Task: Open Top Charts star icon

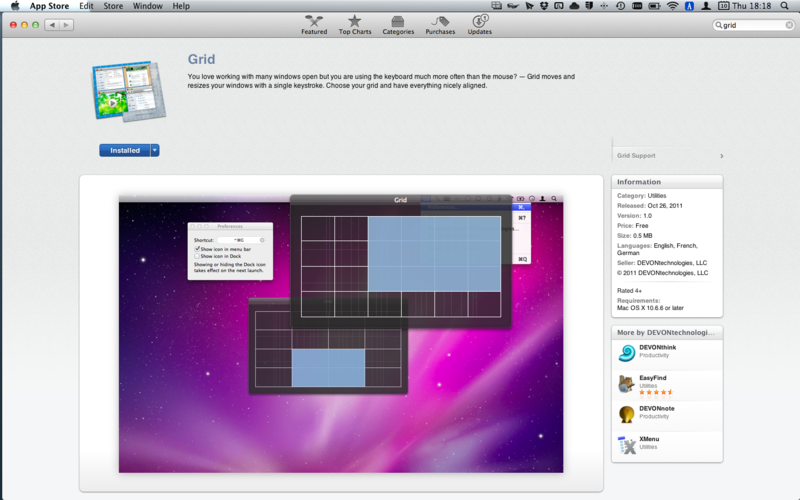Action: (355, 21)
